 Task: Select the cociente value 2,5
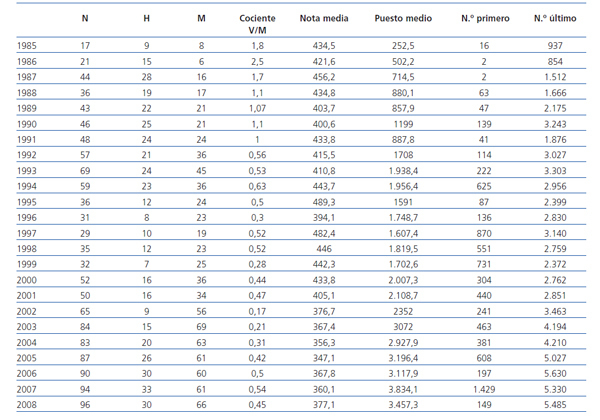pyautogui.click(x=257, y=62)
